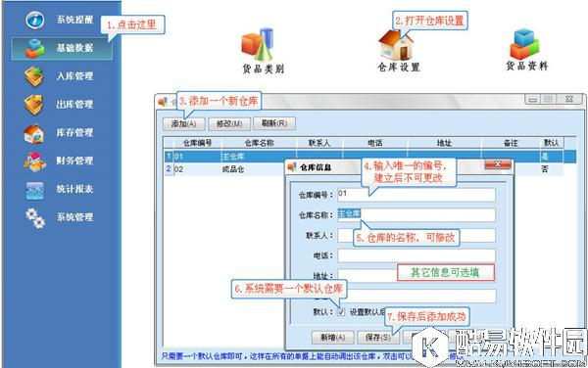Select 系统提醒 menu label
The width and height of the screenshot is (588, 368).
pos(74,20)
